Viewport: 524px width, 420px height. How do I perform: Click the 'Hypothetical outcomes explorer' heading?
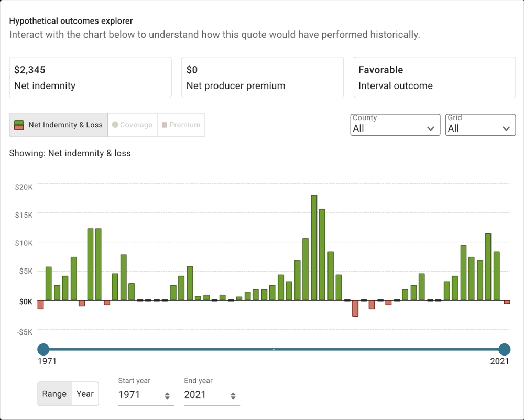71,21
